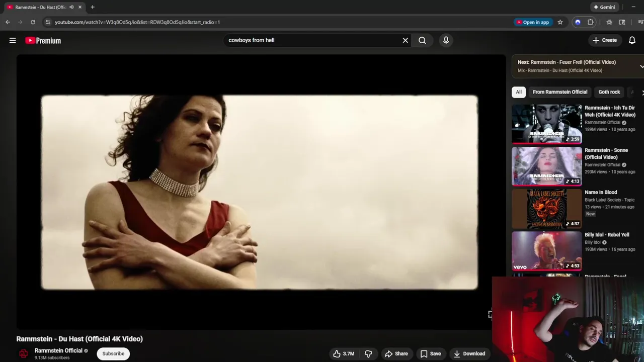Select the All filter chip
The width and height of the screenshot is (644, 362).
point(519,92)
